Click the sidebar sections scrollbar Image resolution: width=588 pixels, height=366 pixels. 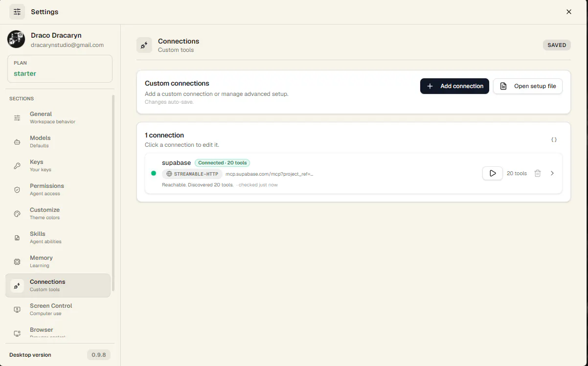[x=113, y=193]
